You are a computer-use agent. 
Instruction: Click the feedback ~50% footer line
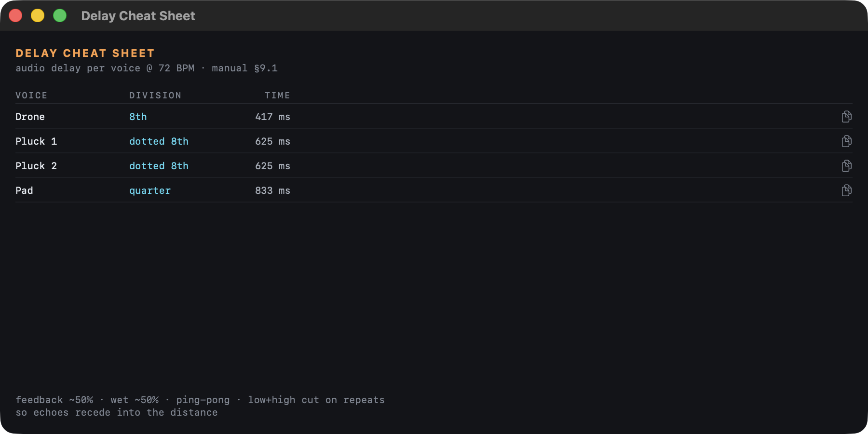point(200,400)
